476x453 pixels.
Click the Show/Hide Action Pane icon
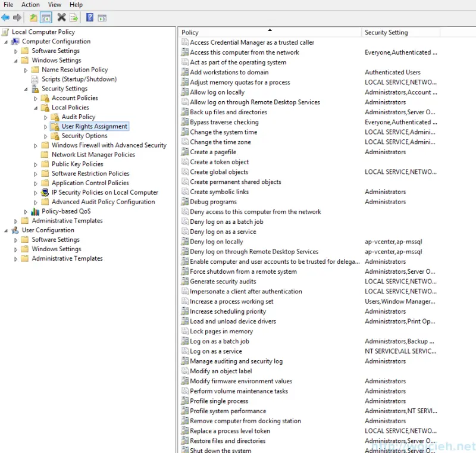(x=102, y=17)
